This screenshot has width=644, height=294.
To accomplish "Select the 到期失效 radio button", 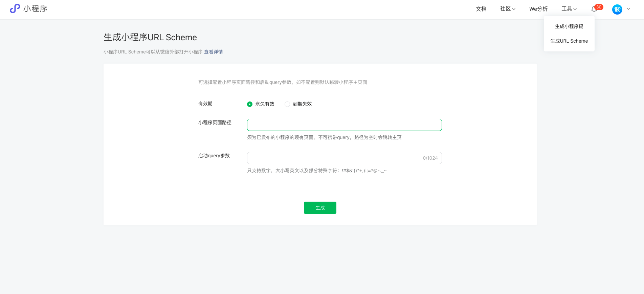I will (x=287, y=104).
